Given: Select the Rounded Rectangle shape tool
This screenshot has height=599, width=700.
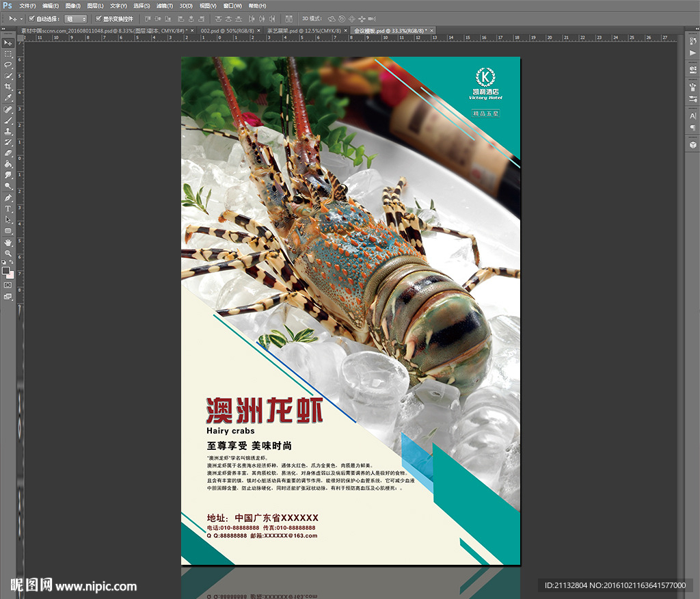Looking at the screenshot, I should (x=8, y=230).
